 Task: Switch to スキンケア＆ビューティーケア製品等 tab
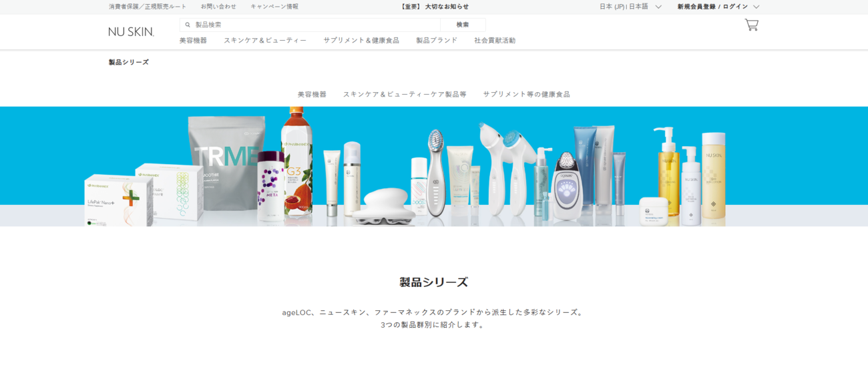[405, 94]
